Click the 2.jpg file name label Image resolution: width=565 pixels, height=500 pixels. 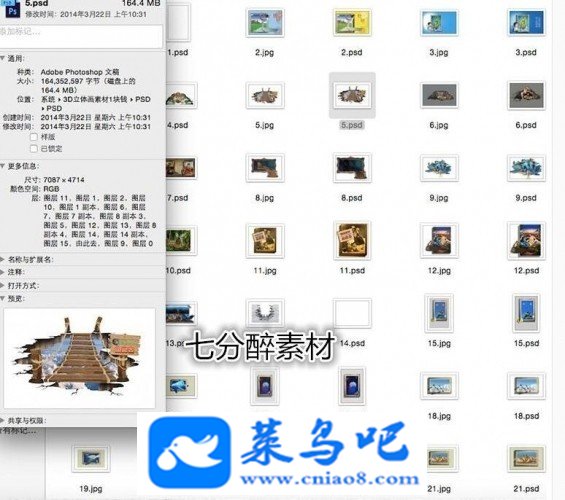265,53
